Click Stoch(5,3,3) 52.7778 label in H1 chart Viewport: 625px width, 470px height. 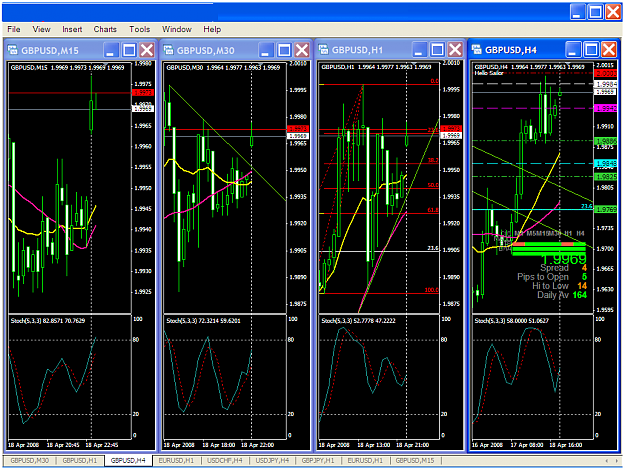click(x=358, y=321)
